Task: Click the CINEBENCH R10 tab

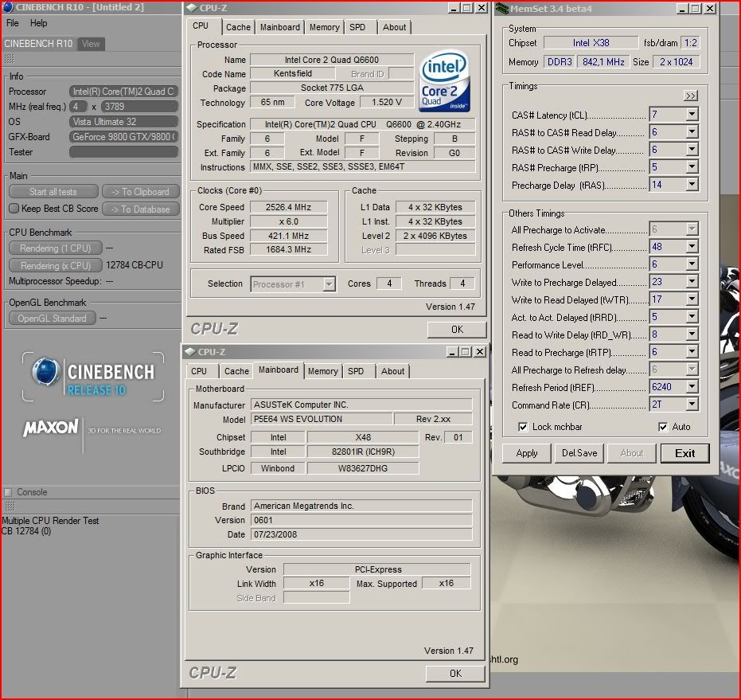Action: (39, 44)
